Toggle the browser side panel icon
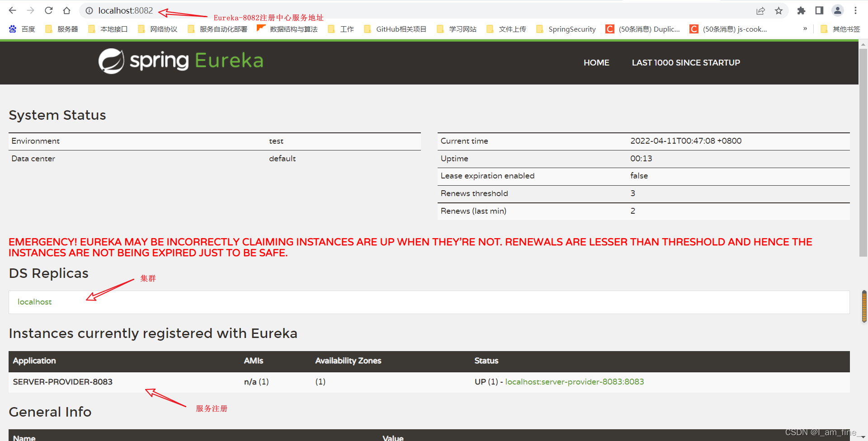This screenshot has width=868, height=441. click(819, 10)
